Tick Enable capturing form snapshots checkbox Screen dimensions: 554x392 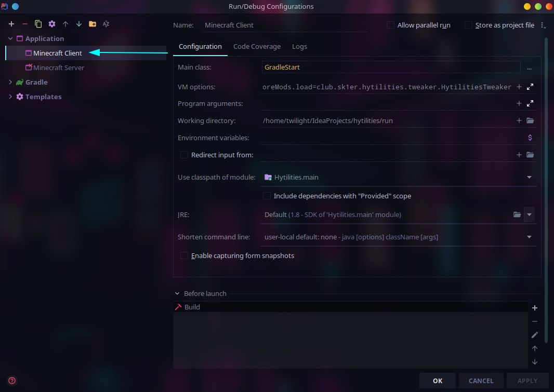[x=184, y=256]
